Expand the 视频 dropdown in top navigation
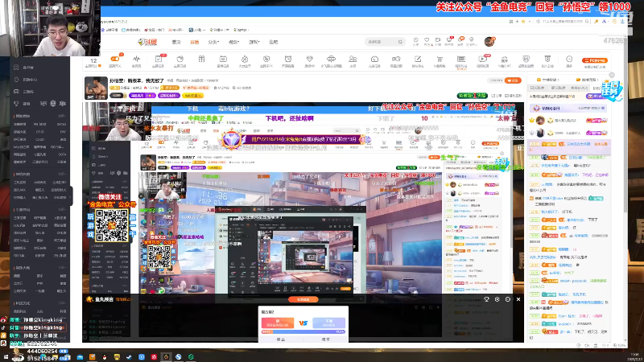Screen dimensions: 644x362 pyautogui.click(x=233, y=42)
